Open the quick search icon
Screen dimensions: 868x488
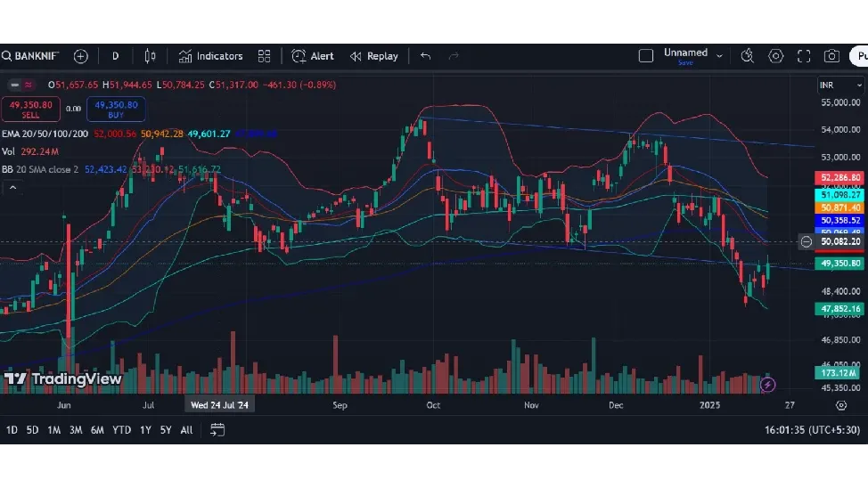click(748, 56)
